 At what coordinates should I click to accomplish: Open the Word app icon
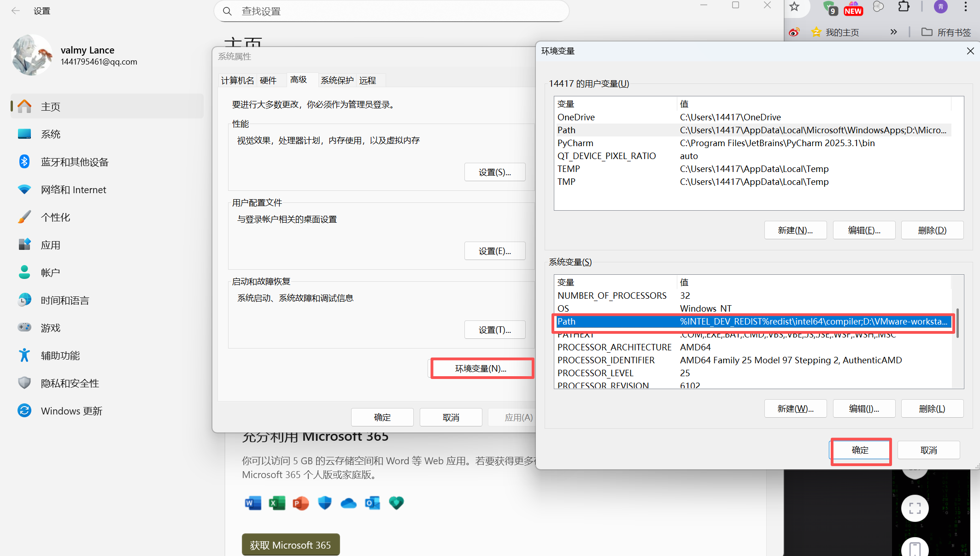[252, 503]
